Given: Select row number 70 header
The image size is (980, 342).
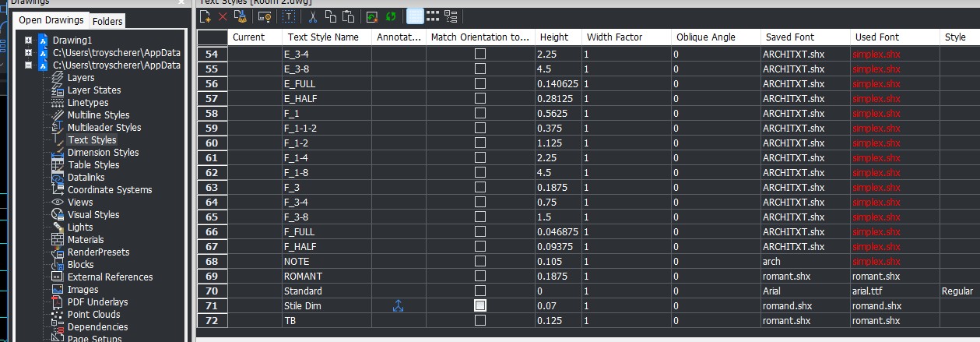Looking at the screenshot, I should (x=212, y=292).
